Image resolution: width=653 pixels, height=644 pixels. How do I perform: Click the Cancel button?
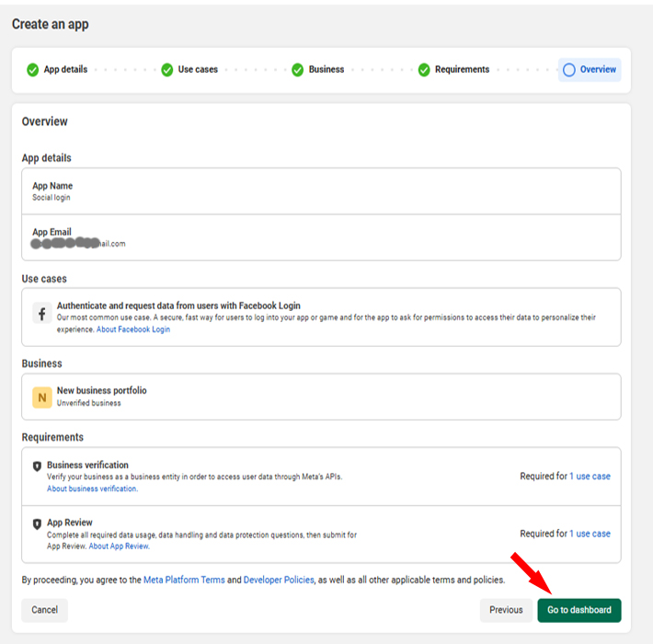point(44,610)
